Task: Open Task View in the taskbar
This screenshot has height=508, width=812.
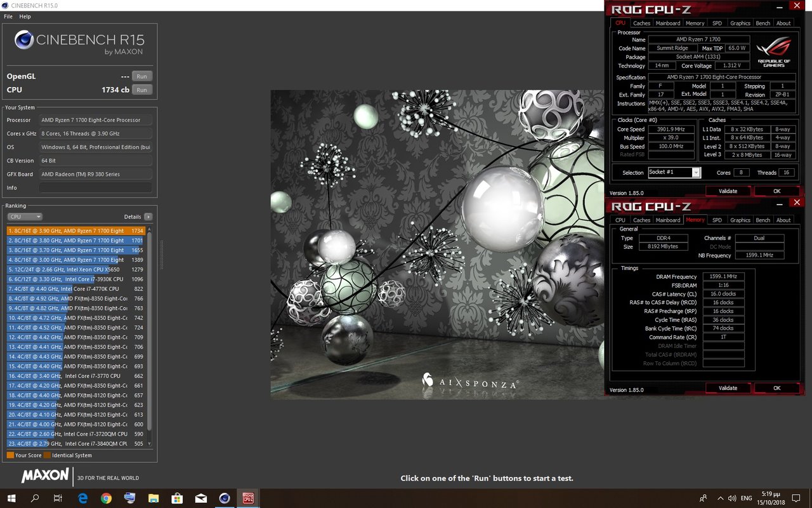Action: [x=58, y=498]
